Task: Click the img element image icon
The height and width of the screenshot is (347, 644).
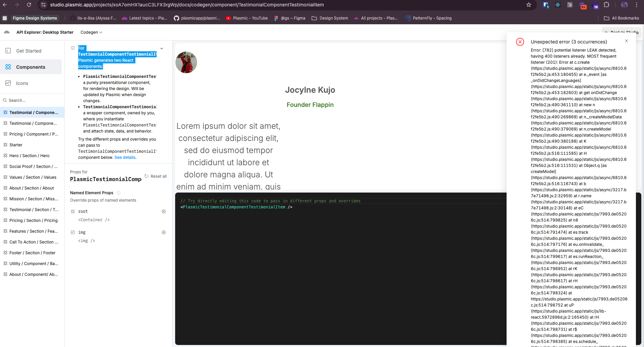Action: pyautogui.click(x=73, y=232)
